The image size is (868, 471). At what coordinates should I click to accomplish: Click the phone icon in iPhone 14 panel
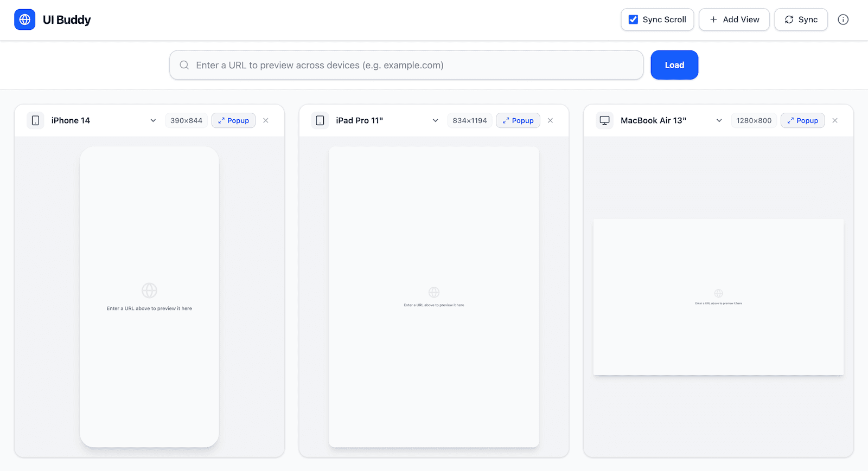(x=35, y=120)
